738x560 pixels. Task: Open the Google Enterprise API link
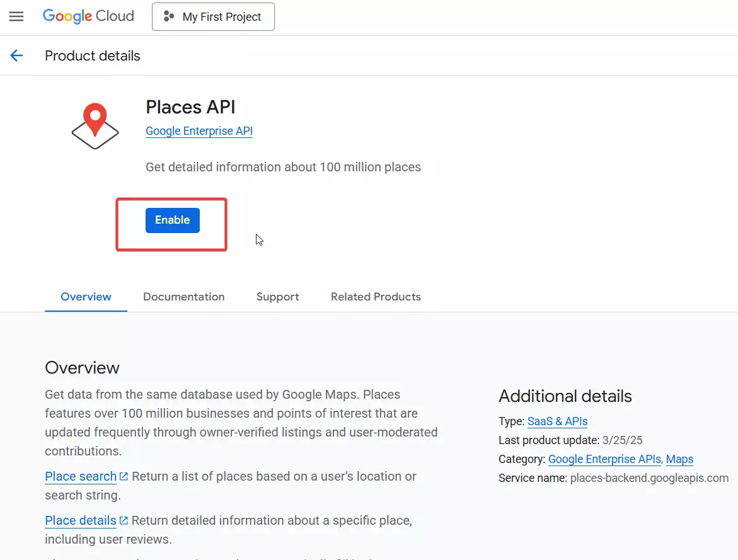click(x=199, y=131)
